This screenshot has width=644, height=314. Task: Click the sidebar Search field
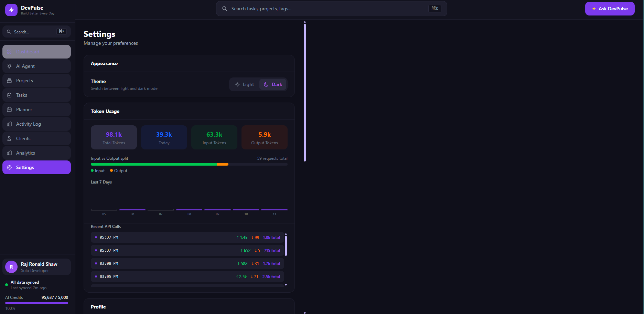tap(36, 32)
